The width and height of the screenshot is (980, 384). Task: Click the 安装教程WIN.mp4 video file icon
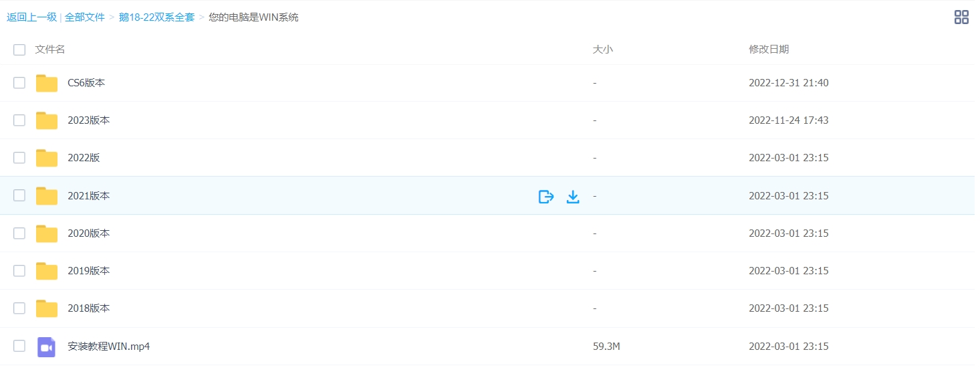(x=46, y=347)
